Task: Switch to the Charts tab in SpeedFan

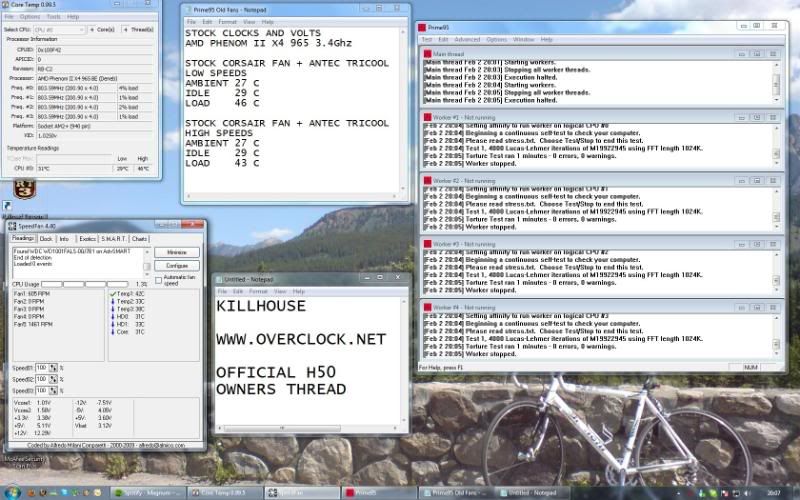Action: (139, 239)
